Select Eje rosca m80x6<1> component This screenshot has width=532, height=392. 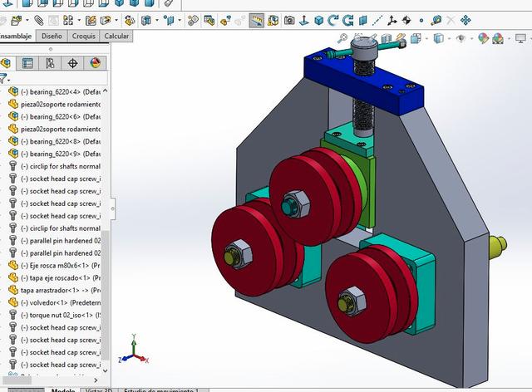coord(54,265)
